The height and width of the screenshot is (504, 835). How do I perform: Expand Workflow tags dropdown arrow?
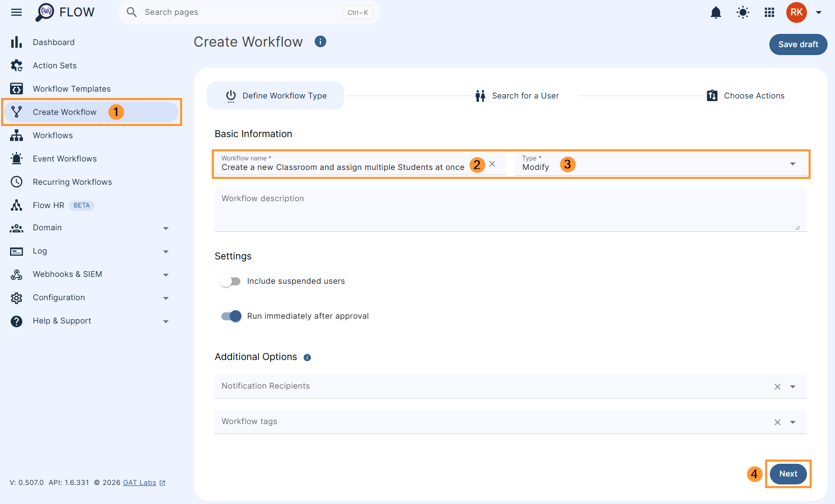click(793, 422)
